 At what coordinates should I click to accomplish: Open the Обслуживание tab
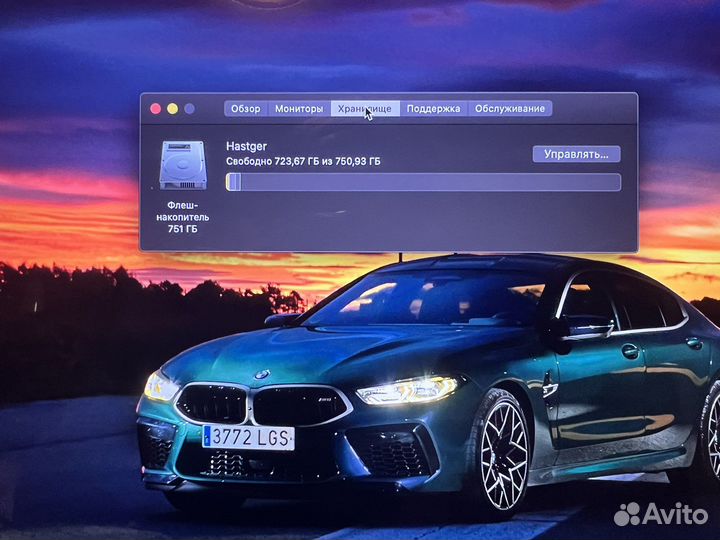pos(510,109)
